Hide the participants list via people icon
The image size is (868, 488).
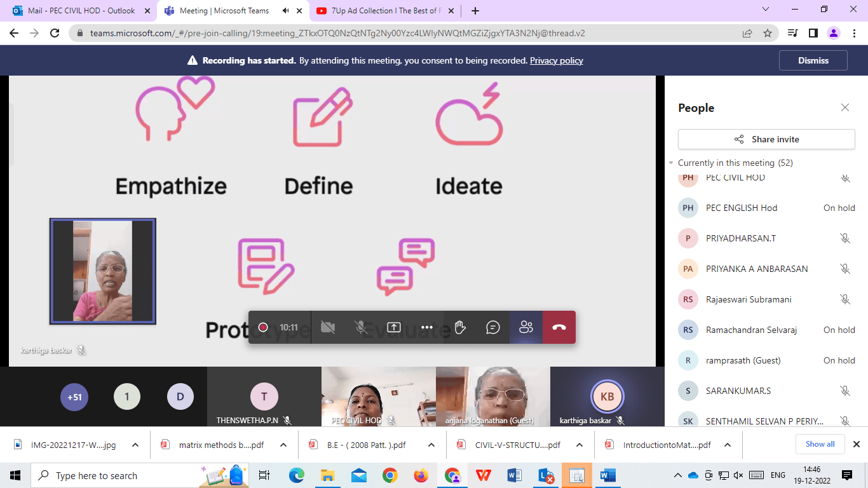[x=526, y=327]
